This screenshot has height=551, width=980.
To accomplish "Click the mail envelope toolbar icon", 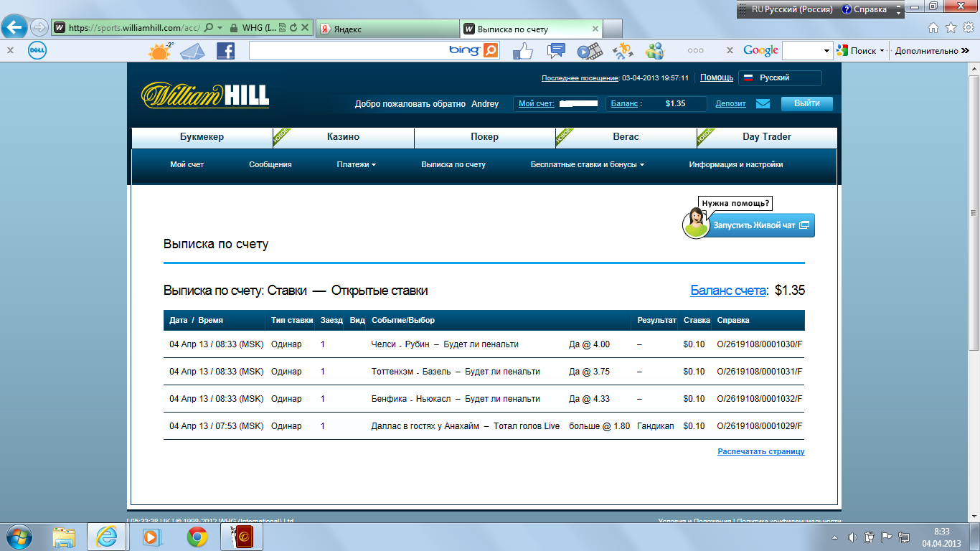I will coord(192,51).
